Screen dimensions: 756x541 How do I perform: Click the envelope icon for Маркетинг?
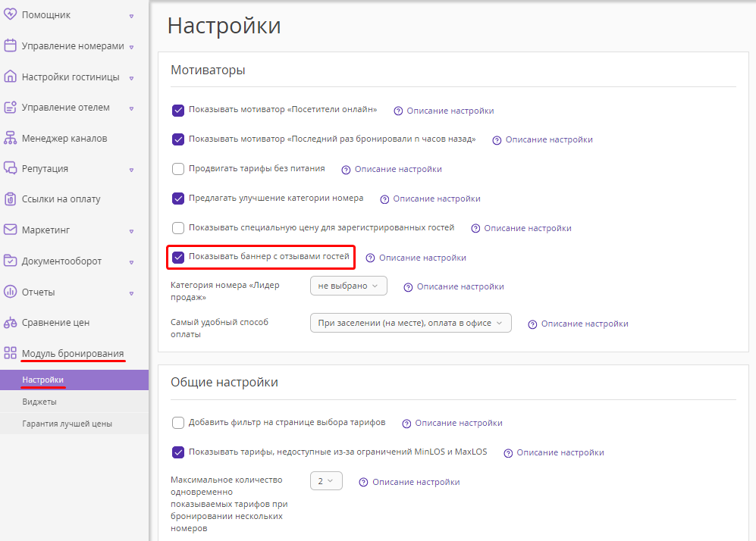click(10, 230)
